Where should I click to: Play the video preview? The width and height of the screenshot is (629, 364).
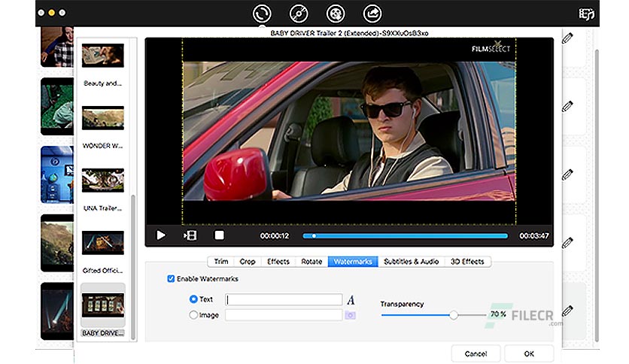click(161, 235)
